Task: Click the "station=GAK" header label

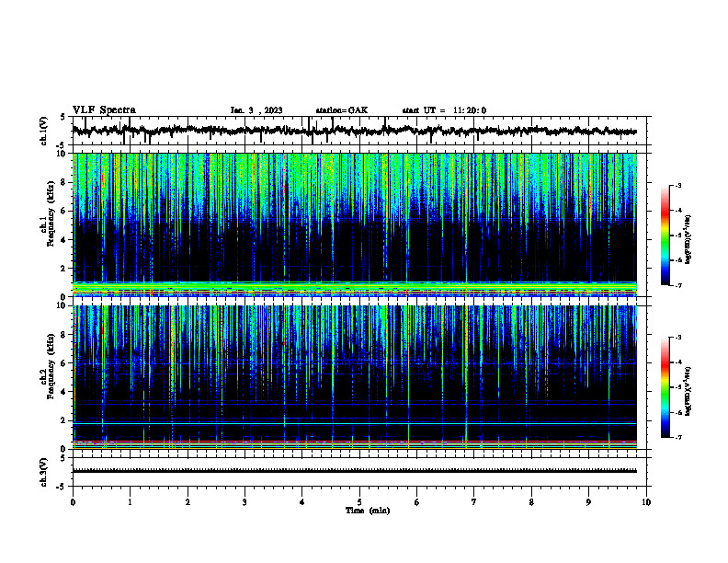Action: point(342,110)
